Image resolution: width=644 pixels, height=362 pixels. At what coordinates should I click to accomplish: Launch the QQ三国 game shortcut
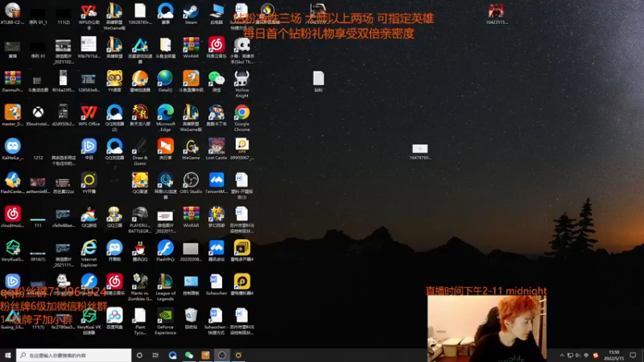pyautogui.click(x=114, y=216)
